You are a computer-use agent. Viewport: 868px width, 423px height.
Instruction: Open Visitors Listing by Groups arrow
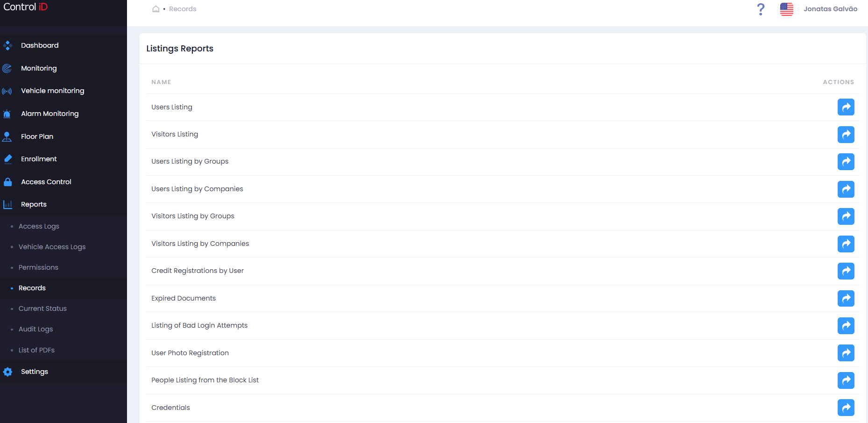coord(846,216)
